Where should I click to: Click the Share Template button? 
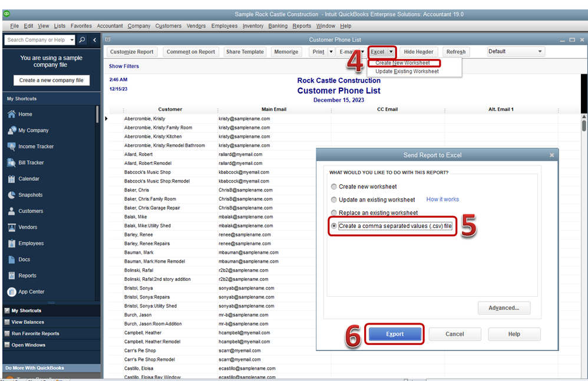(245, 52)
